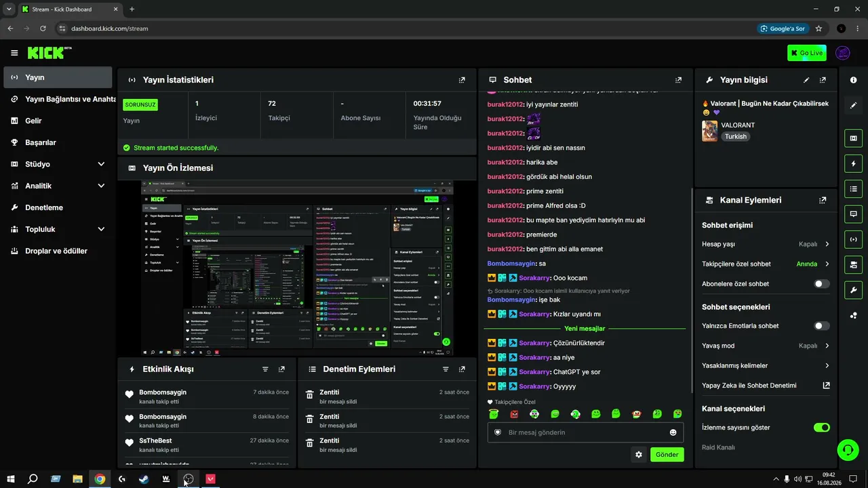Open the new tab button in Chrome
The height and width of the screenshot is (488, 868).
click(132, 9)
